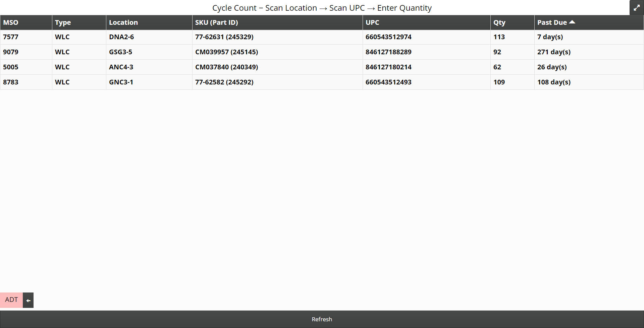Click quantity 92 cell
Screen dimensions: 644x328
pos(513,52)
